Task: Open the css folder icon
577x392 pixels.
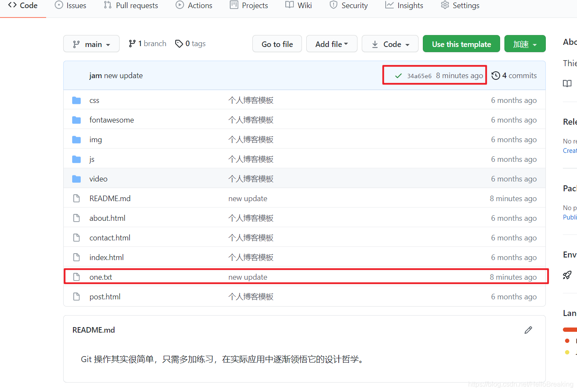Action: click(76, 100)
